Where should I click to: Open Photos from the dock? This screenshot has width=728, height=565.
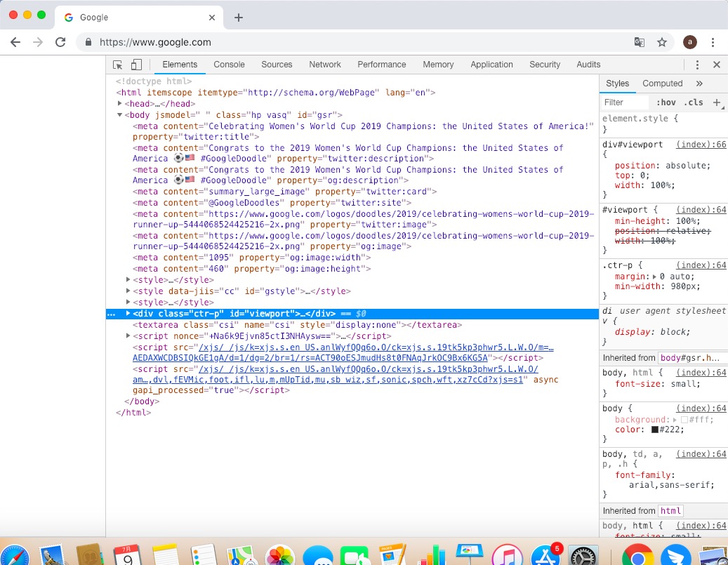coord(279,554)
